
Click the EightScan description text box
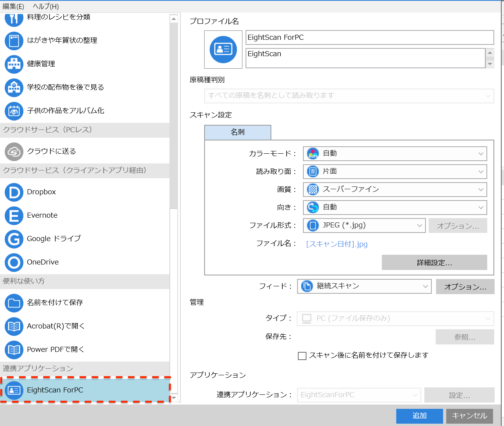tap(365, 58)
